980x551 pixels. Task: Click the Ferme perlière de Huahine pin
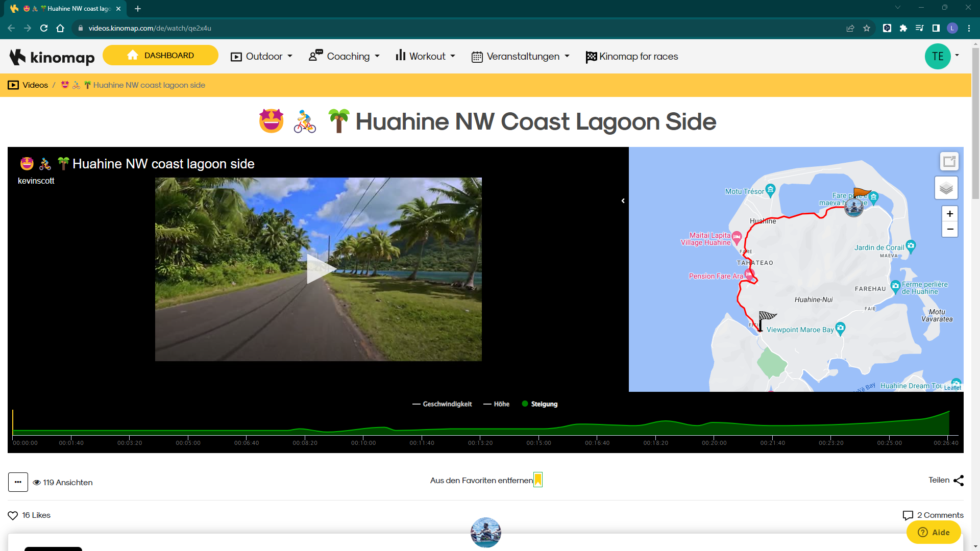[895, 287]
